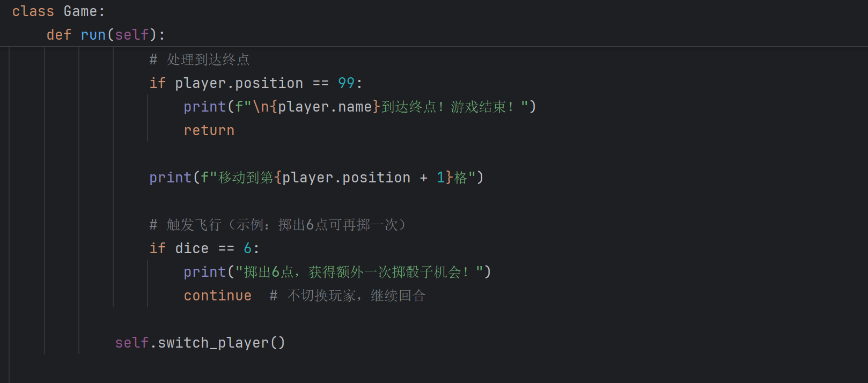
Task: Click the number 6 after 'dice =='
Action: pos(247,248)
